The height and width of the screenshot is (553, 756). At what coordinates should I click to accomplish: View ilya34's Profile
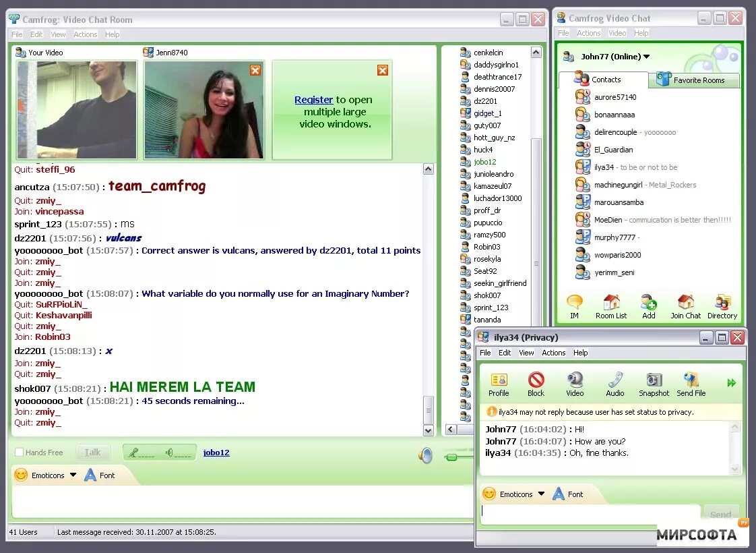click(x=499, y=383)
